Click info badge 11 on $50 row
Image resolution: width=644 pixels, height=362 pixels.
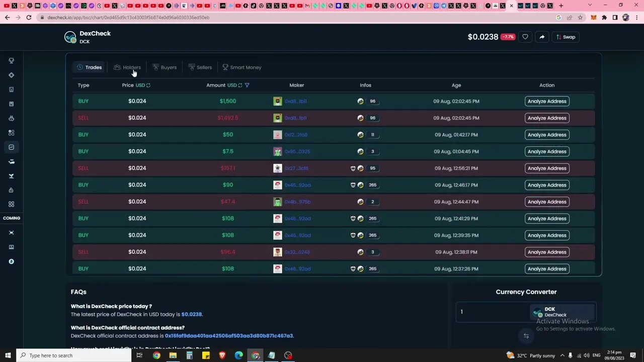(373, 135)
